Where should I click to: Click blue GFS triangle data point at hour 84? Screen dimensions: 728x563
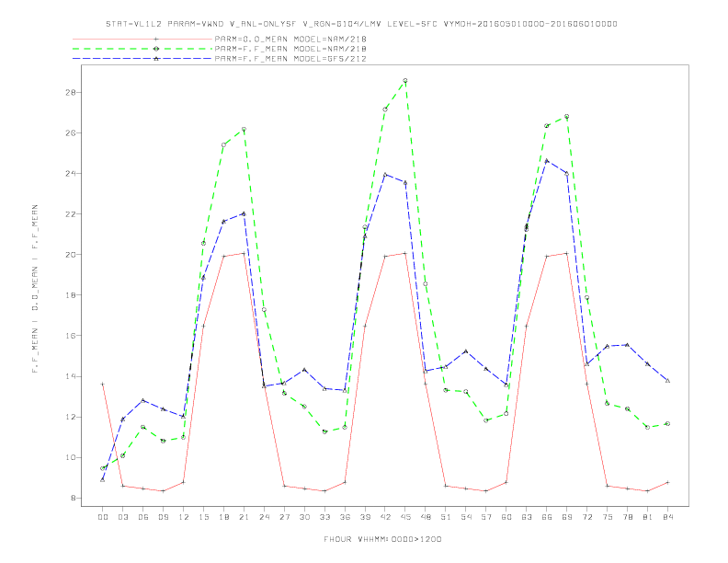(x=667, y=381)
